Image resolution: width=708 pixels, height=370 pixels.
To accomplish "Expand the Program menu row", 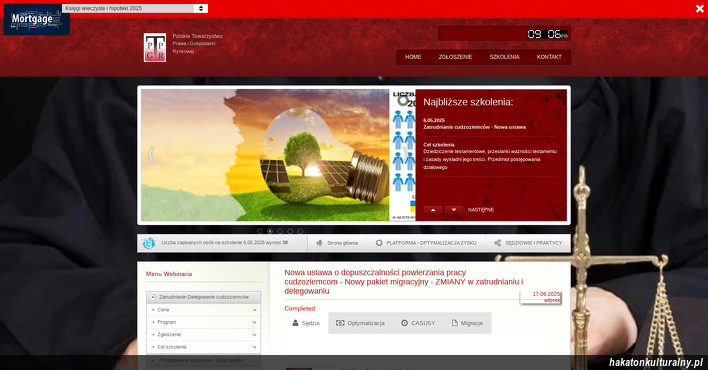I will click(204, 323).
